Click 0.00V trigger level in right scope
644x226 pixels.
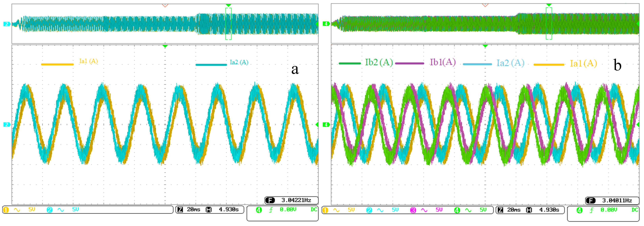tap(609, 210)
